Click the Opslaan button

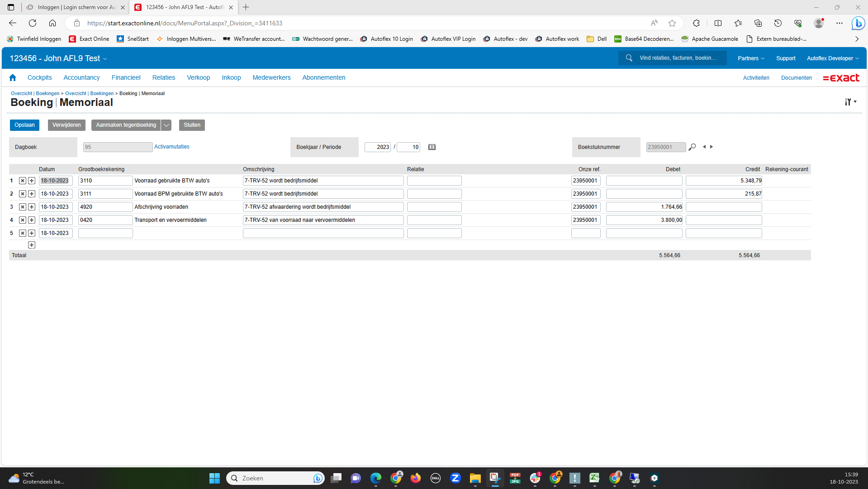[x=24, y=125]
